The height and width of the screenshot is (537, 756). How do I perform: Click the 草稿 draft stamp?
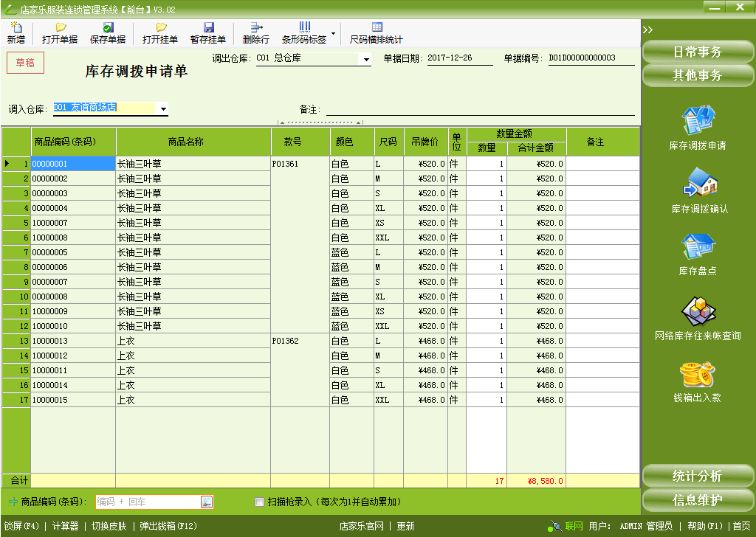coord(25,63)
